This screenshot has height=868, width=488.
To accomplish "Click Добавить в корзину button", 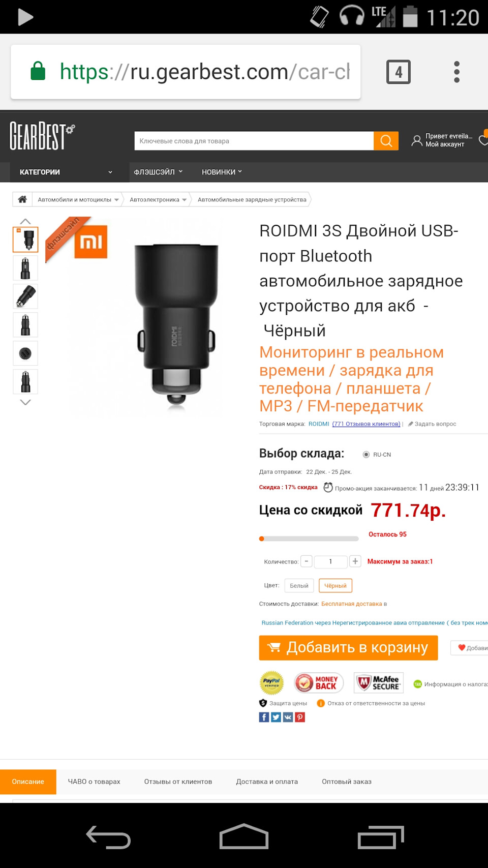I will pos(348,648).
